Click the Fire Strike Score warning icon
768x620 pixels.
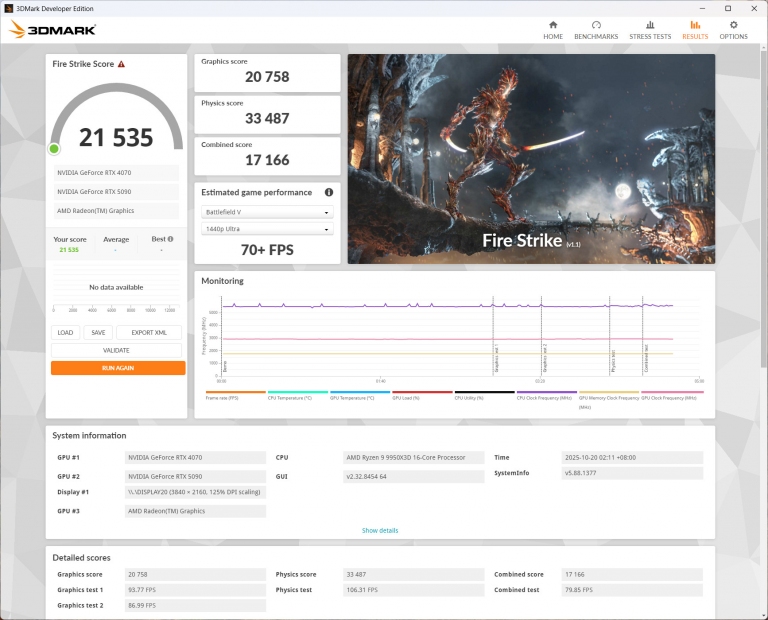[122, 64]
